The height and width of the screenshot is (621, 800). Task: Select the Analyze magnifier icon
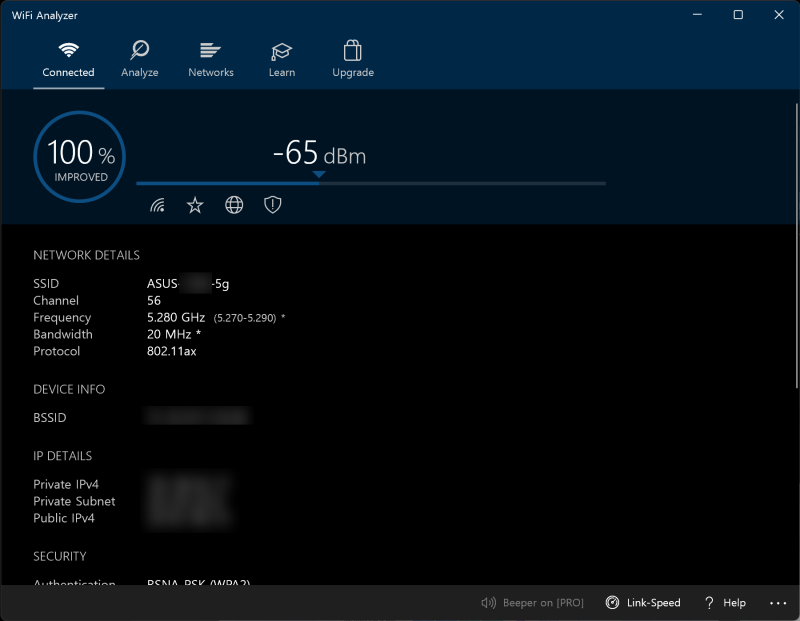[x=139, y=49]
